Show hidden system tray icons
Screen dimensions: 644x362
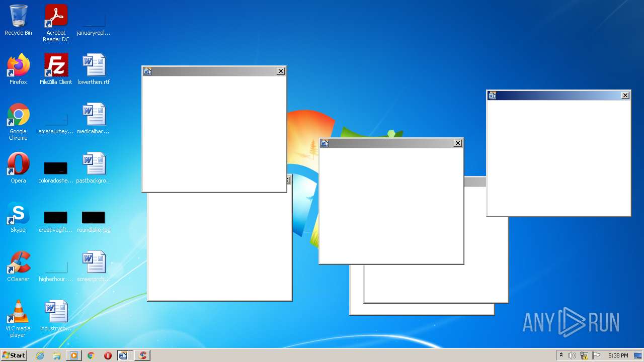[x=561, y=355]
